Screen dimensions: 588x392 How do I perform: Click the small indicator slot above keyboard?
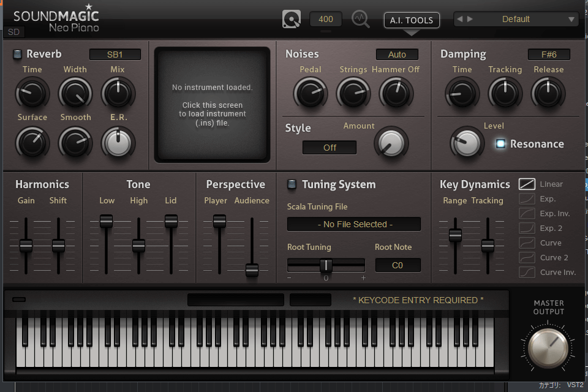tap(19, 300)
